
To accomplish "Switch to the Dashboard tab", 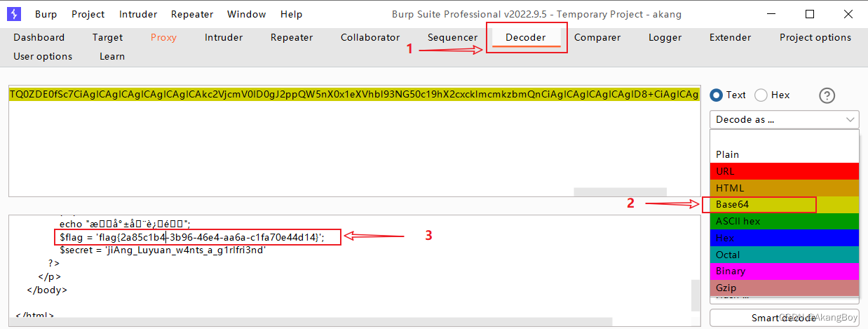I will [x=39, y=37].
